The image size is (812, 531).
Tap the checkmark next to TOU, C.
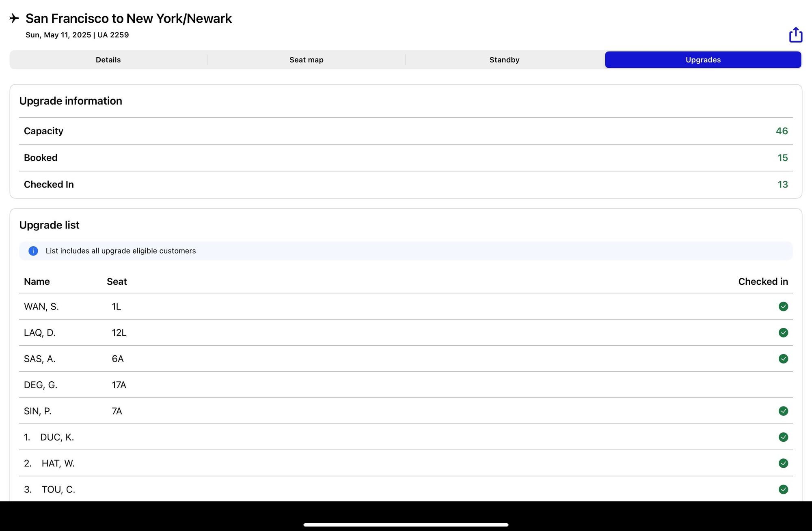783,490
